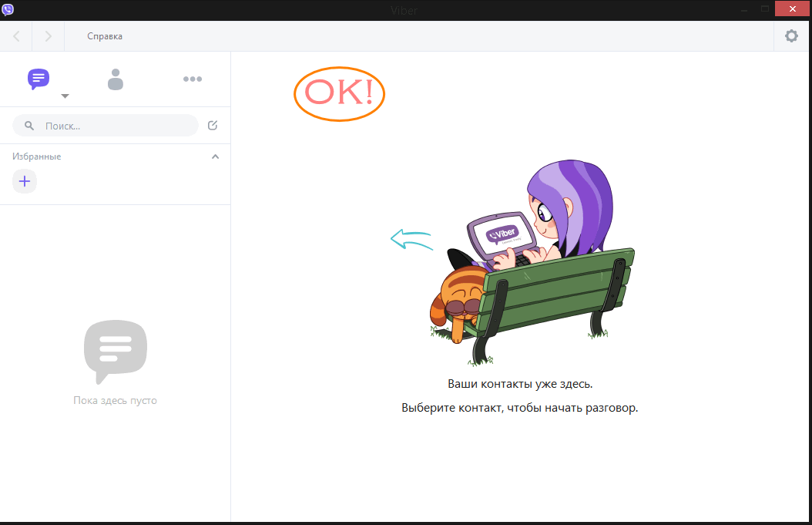Open settings via the gear icon

(x=791, y=35)
